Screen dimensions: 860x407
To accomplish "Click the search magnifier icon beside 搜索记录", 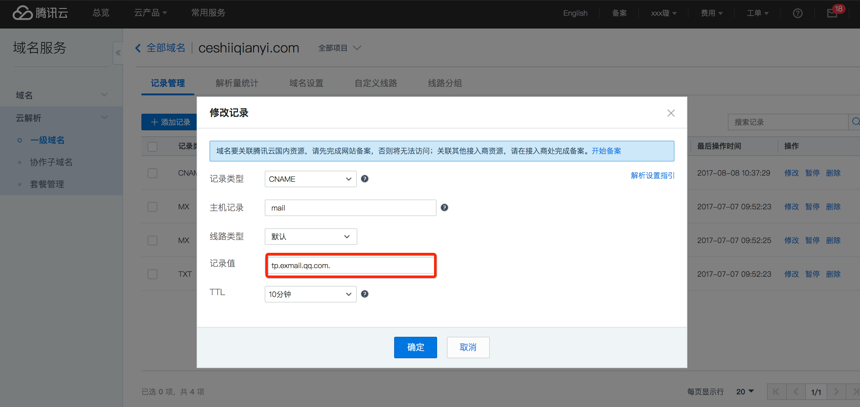I will click(x=855, y=122).
